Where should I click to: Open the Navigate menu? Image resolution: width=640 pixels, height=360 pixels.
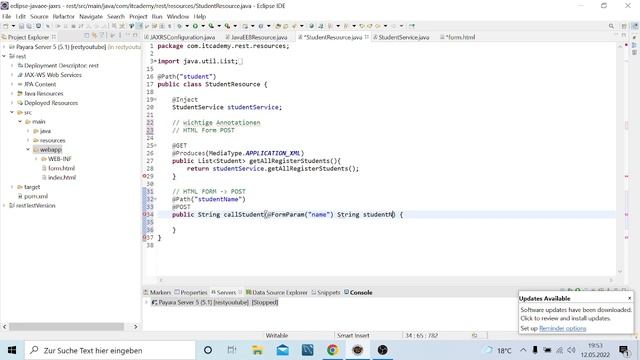(91, 16)
